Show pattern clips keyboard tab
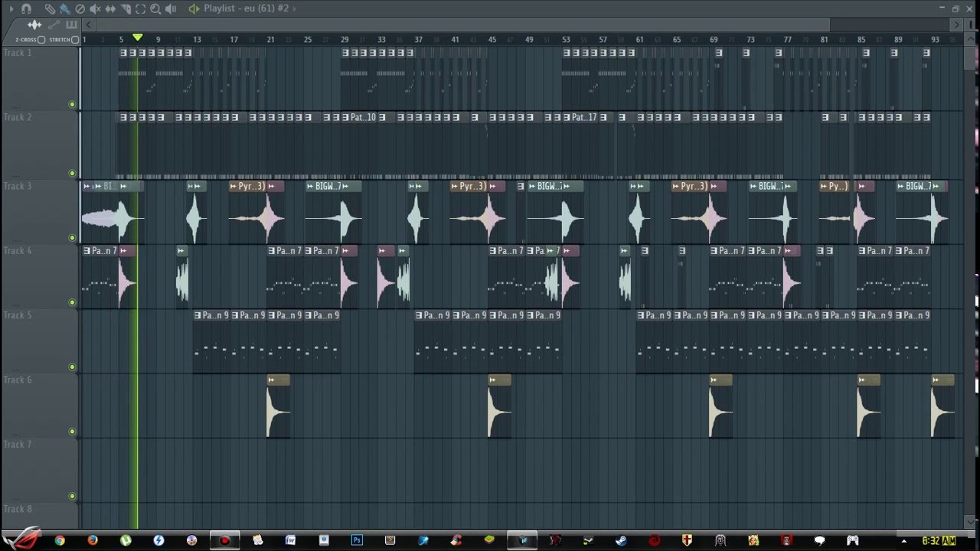This screenshot has height=551, width=980. coord(70,25)
